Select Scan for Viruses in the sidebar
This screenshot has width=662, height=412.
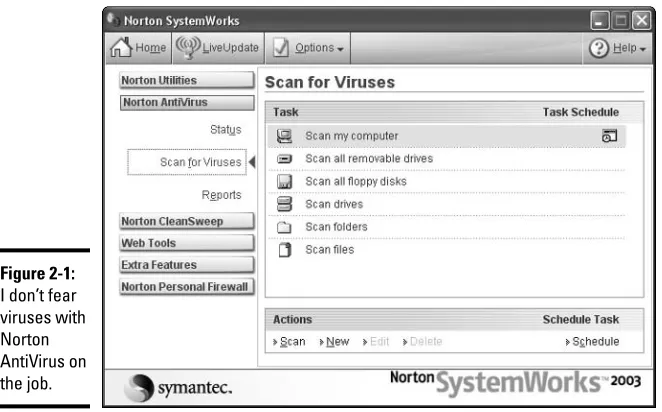[187, 162]
